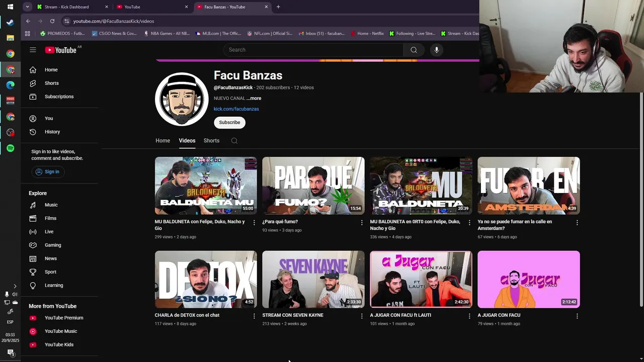
Task: Click the browser address bar URL
Action: click(x=114, y=21)
